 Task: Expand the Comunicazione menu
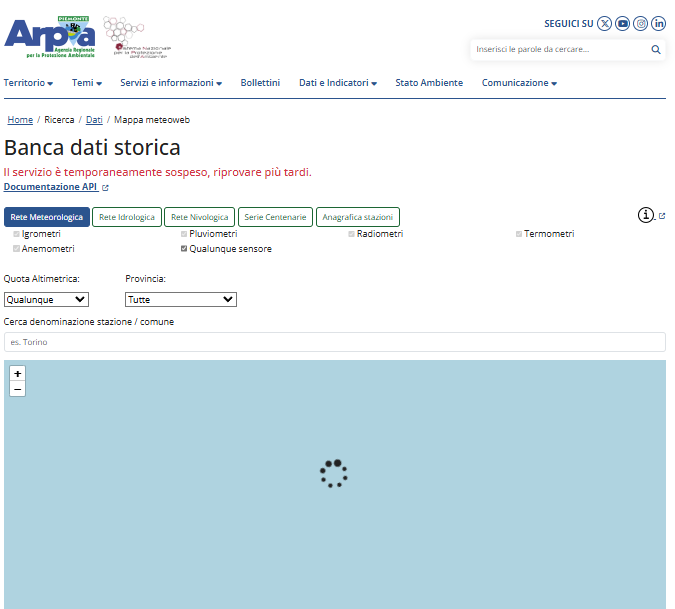pyautogui.click(x=519, y=83)
